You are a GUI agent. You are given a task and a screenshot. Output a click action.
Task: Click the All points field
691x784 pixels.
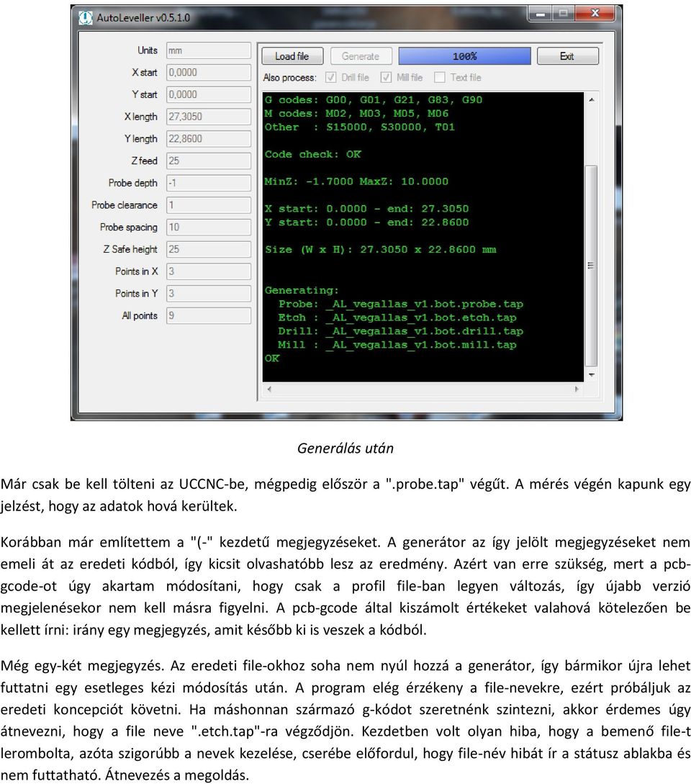[209, 315]
